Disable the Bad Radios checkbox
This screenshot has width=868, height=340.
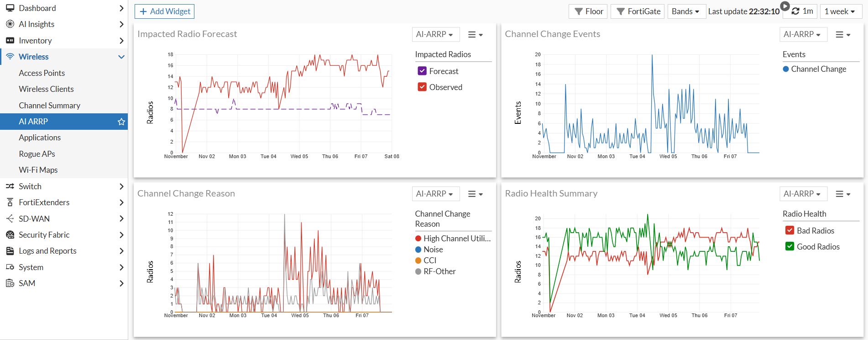click(x=790, y=231)
